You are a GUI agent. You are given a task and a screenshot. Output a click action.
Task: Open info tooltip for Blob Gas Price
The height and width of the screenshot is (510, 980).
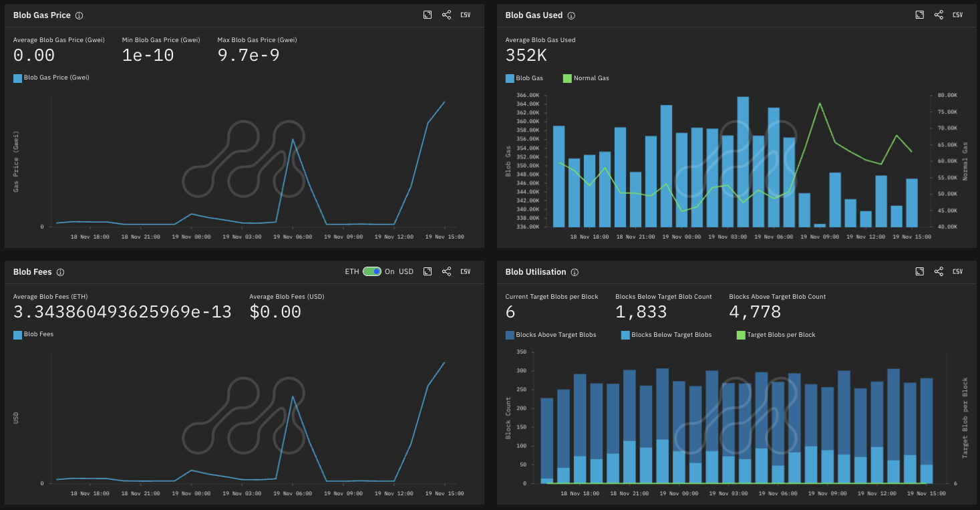(79, 15)
